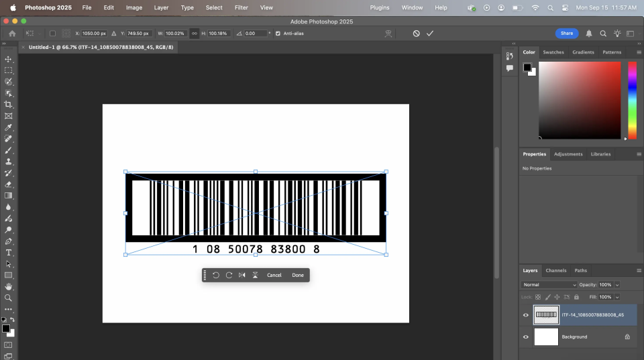
Task: Activate the Zoom tool in toolbar
Action: pos(8,298)
